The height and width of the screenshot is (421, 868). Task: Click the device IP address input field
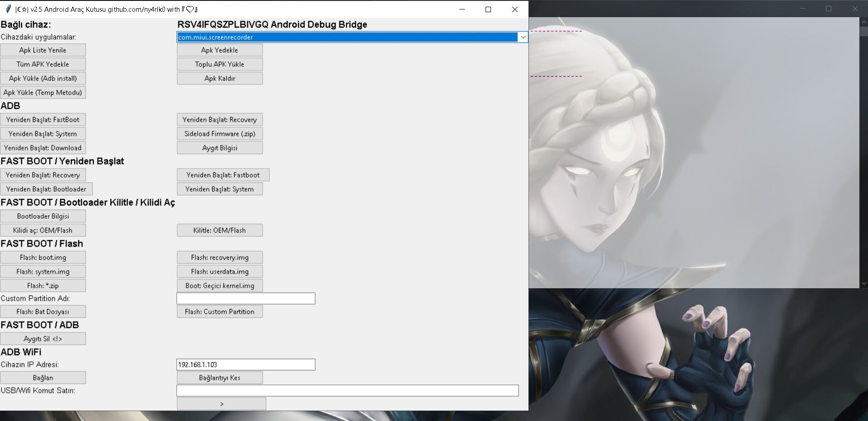point(245,365)
